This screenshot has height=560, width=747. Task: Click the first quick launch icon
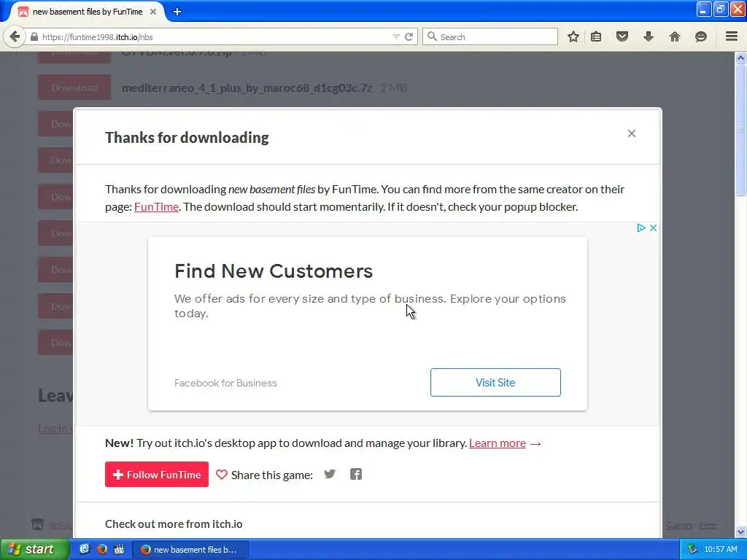[x=85, y=549]
